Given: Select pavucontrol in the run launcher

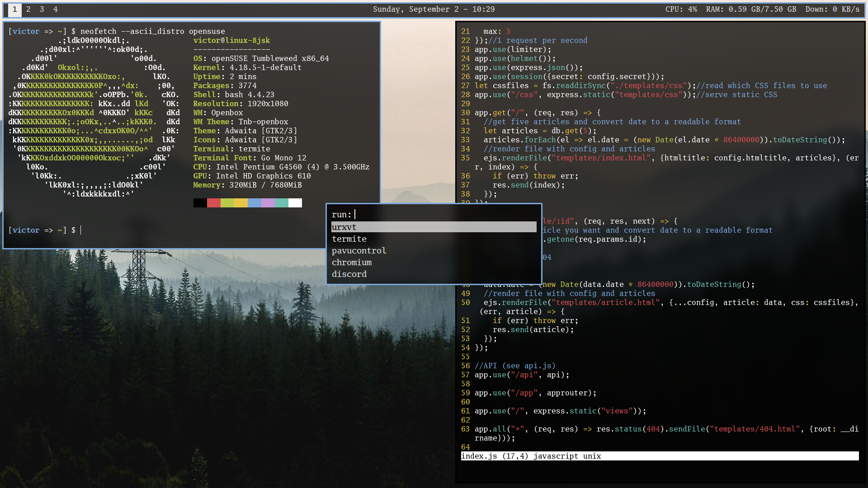Looking at the screenshot, I should tap(434, 251).
